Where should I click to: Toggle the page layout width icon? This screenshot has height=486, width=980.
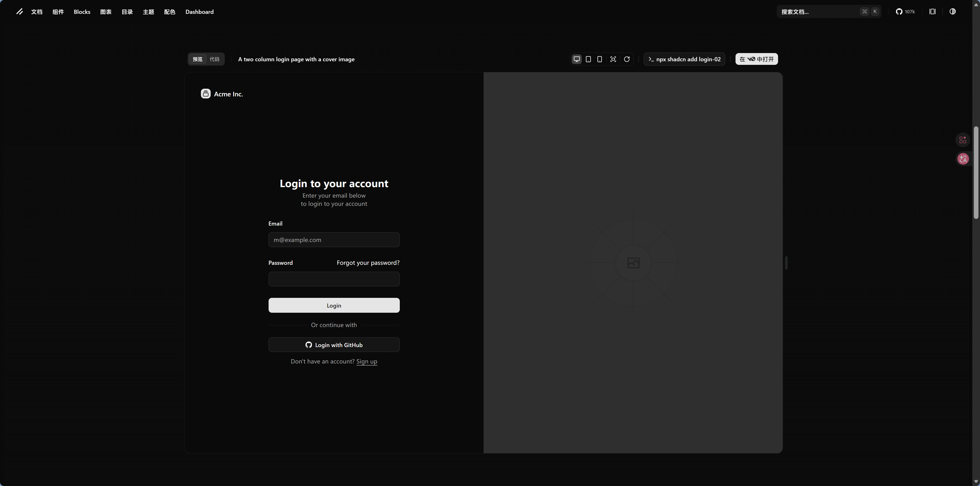tap(932, 12)
